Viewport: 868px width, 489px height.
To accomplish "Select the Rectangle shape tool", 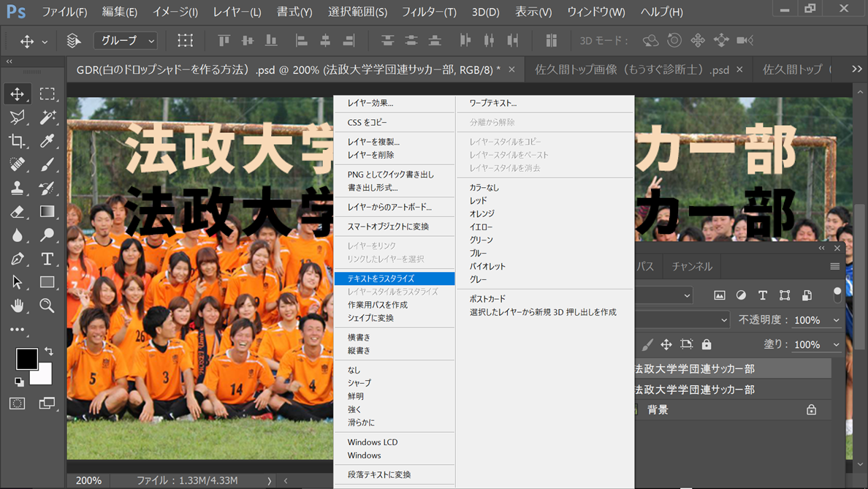I will [47, 282].
